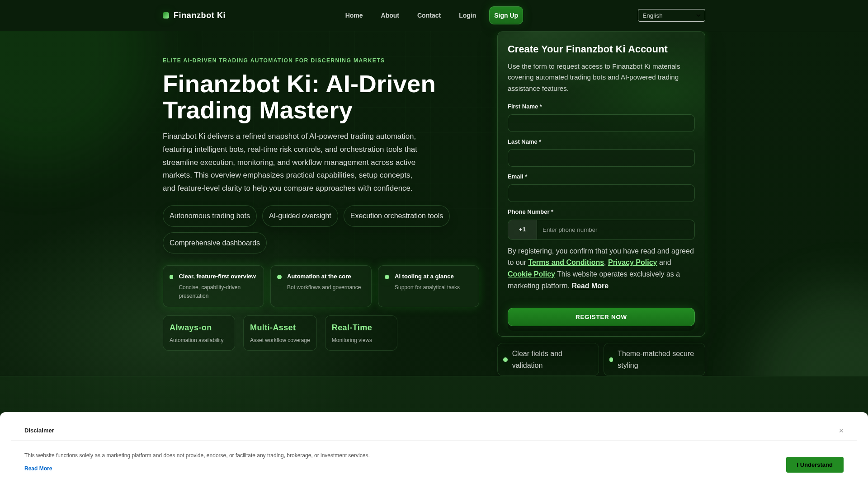The image size is (868, 488).
Task: Focus the Last Name input field
Action: (x=601, y=158)
